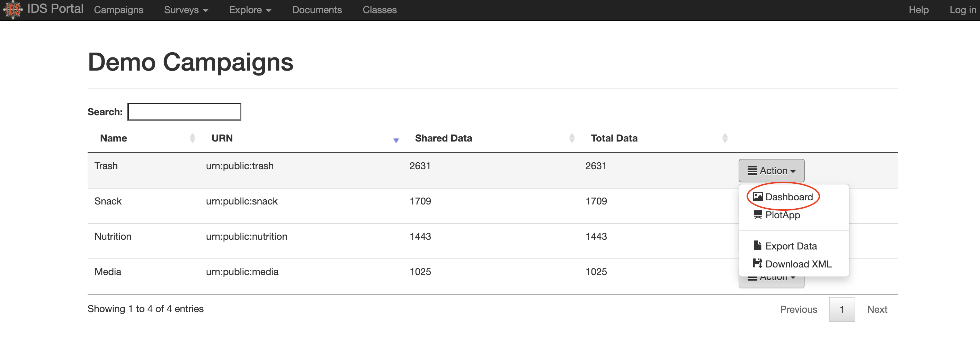Open Campaigns in the navigation bar
Viewport: 980px width, 346px height.
tap(118, 10)
